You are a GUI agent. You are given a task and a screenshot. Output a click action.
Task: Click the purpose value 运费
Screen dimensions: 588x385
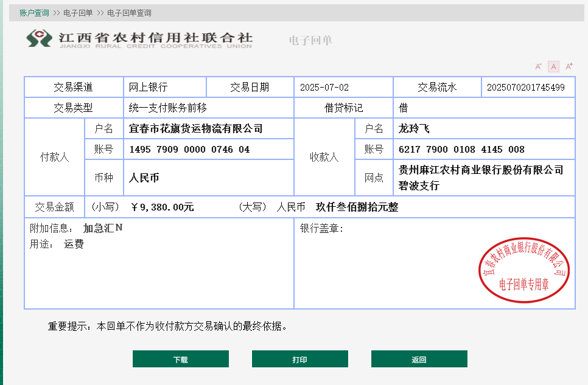coord(74,244)
